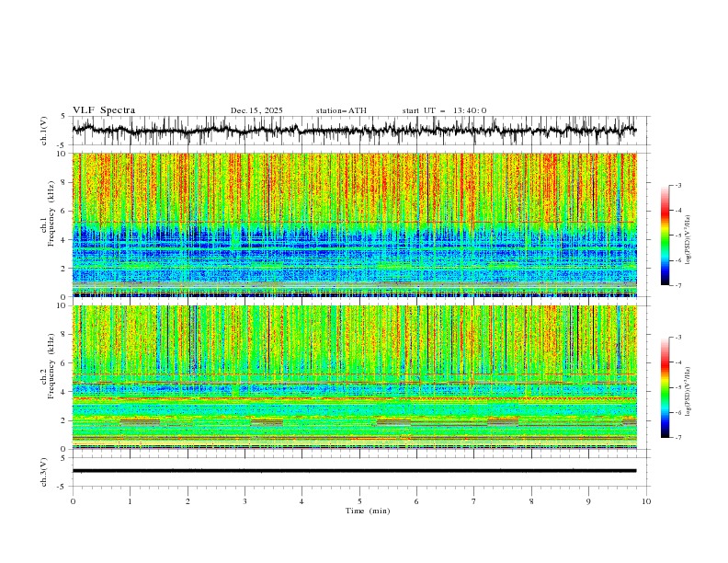Click time axis tick label "6"

coord(416,501)
